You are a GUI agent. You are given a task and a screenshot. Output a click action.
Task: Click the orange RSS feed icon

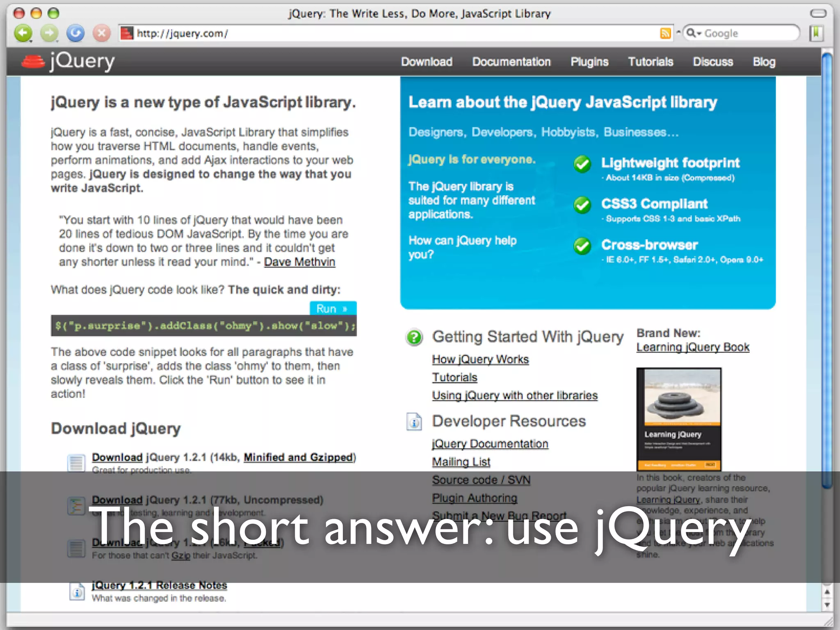[x=665, y=33]
